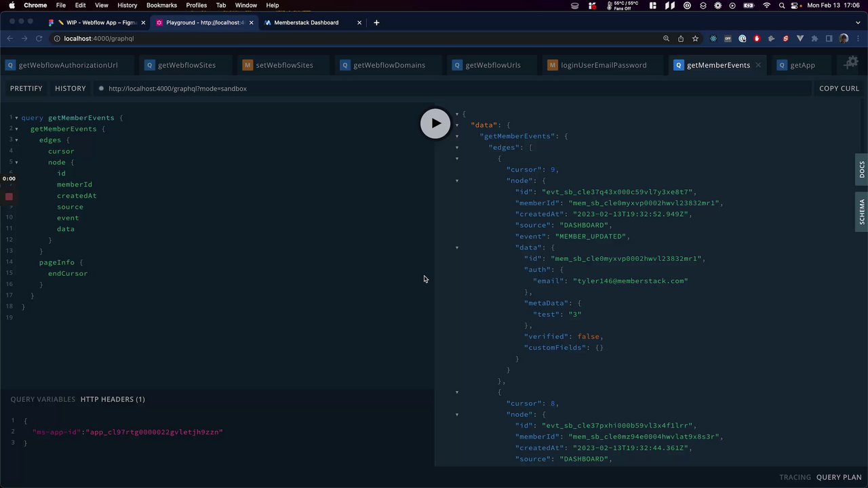The image size is (868, 488).
Task: Open the DOCS side panel
Action: (862, 169)
